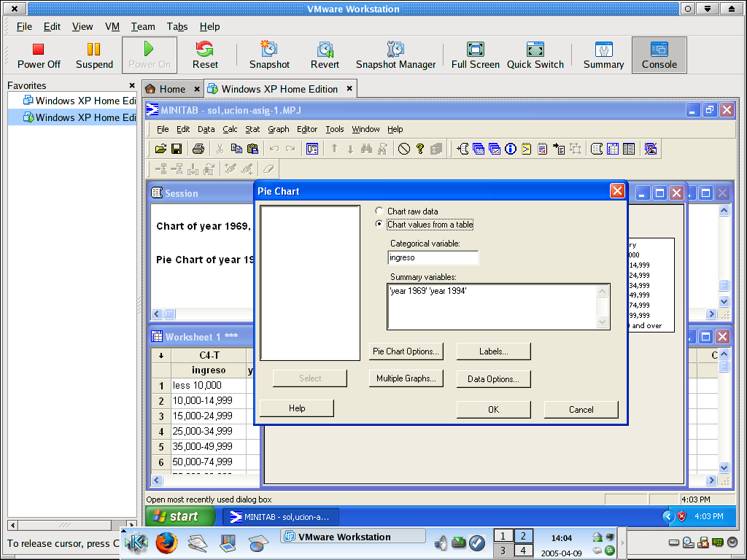Image resolution: width=747 pixels, height=560 pixels.
Task: Click the VMware Suspend button
Action: click(x=94, y=55)
